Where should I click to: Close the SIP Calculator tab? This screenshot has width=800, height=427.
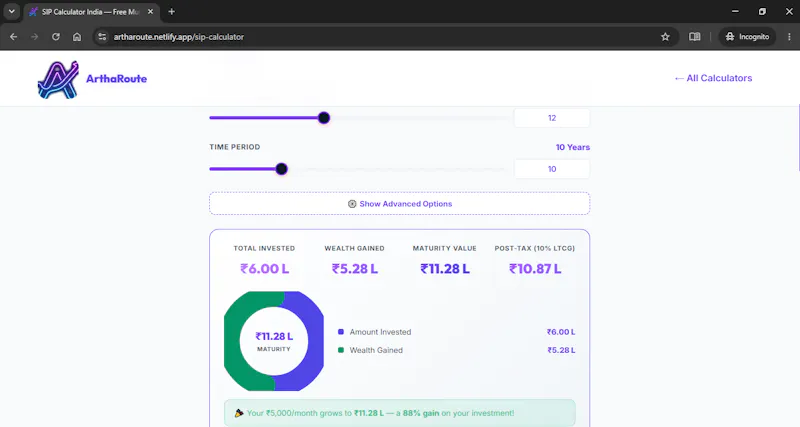pyautogui.click(x=150, y=11)
